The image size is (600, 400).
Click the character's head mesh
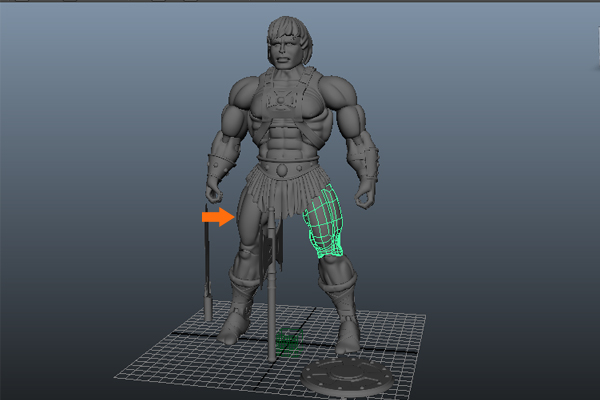coord(289,42)
